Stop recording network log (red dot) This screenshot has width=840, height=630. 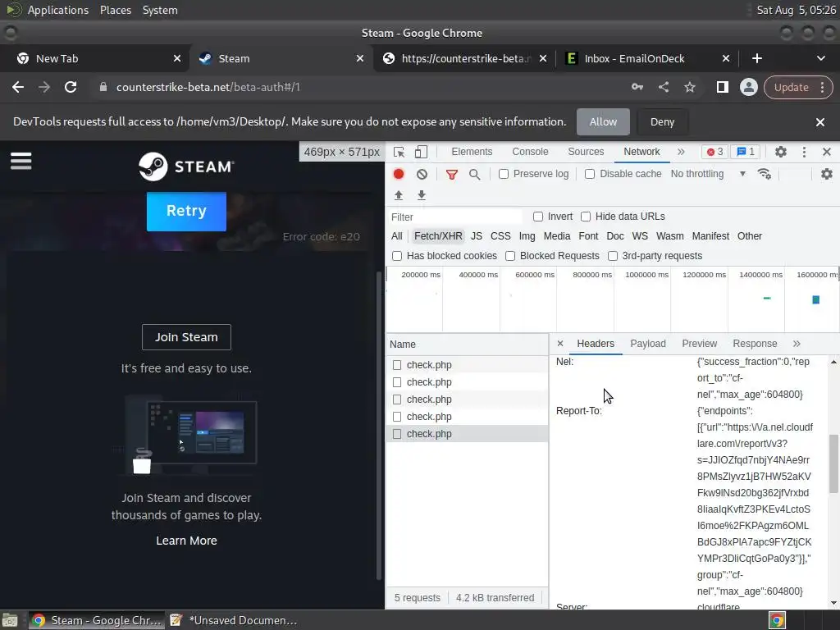point(399,174)
